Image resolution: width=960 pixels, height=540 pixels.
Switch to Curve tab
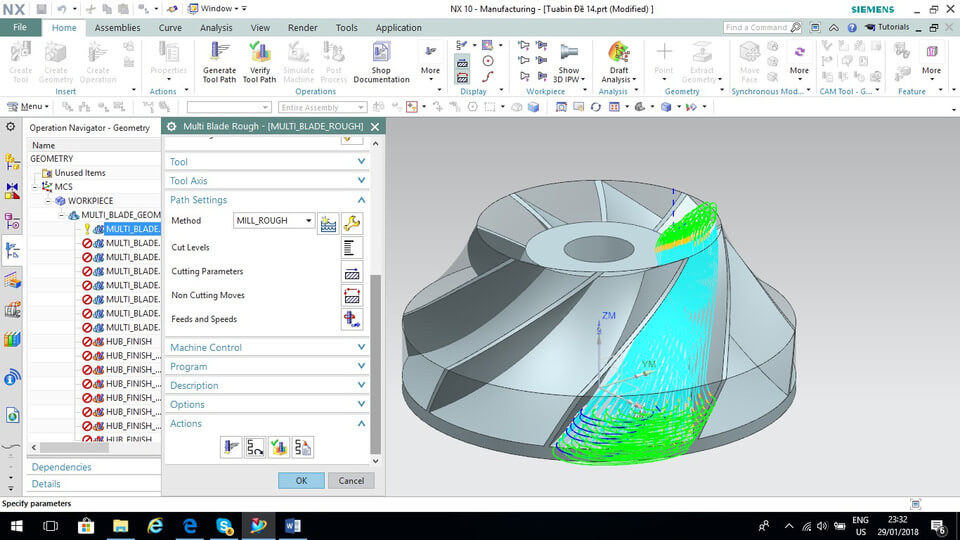click(x=170, y=28)
